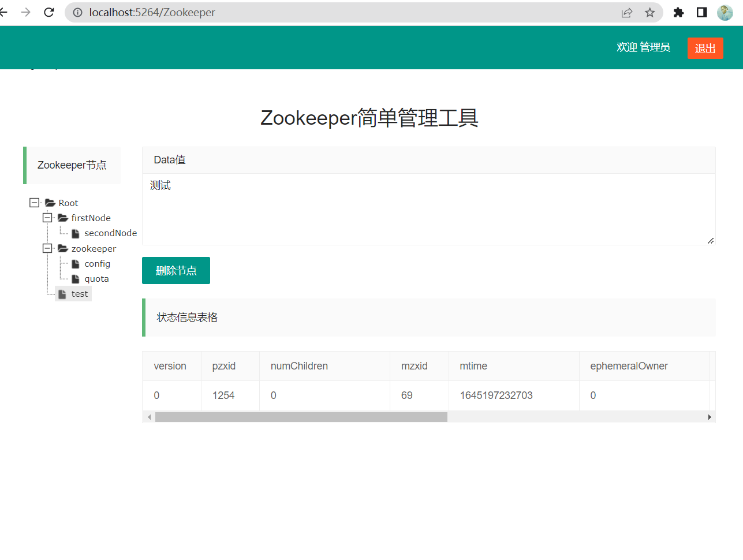
Task: Click the mtime value 1645197232703
Action: pyautogui.click(x=496, y=395)
